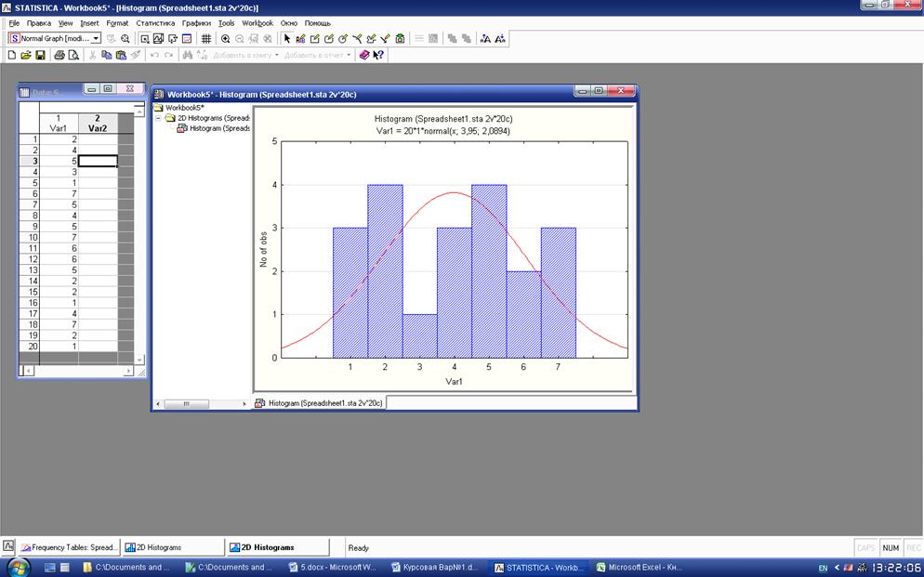
Task: Click the context help arrow-question icon
Action: click(x=378, y=55)
